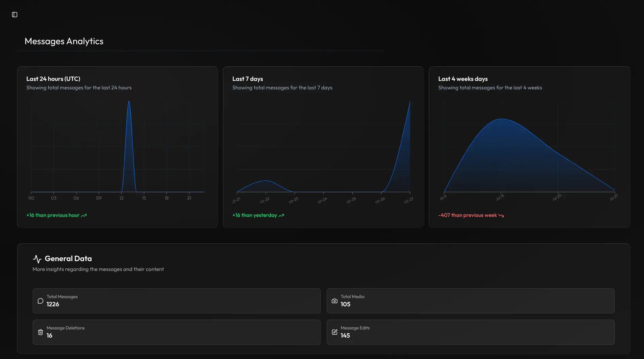
Task: Click the Total Messages chat bubble icon
Action: pyautogui.click(x=41, y=301)
